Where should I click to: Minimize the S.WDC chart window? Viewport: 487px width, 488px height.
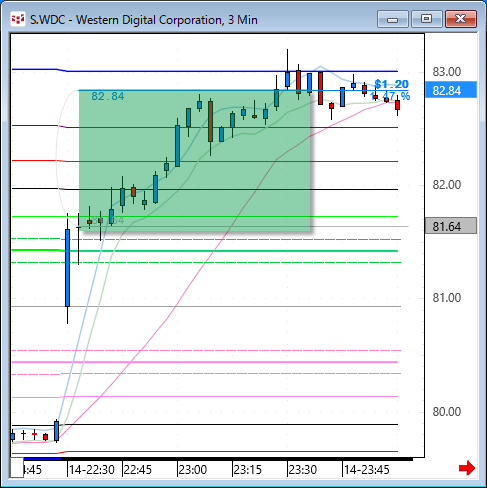tap(393, 19)
